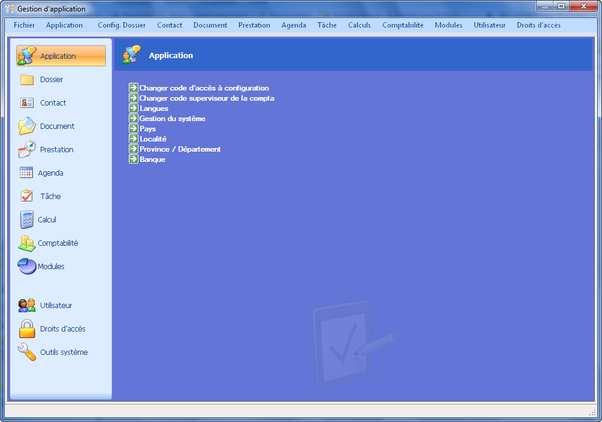The width and height of the screenshot is (602, 422).
Task: Open the Comptabilité menu in menu bar
Action: pos(402,24)
